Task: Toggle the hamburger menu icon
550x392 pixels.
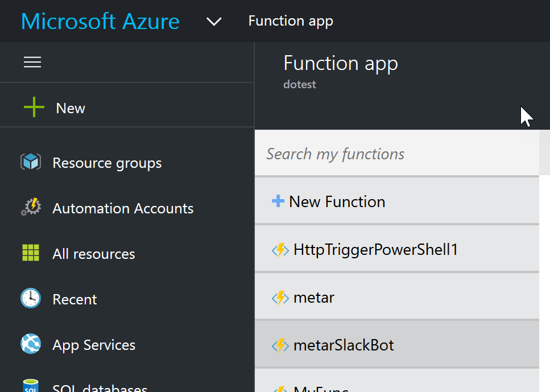Action: 32,63
